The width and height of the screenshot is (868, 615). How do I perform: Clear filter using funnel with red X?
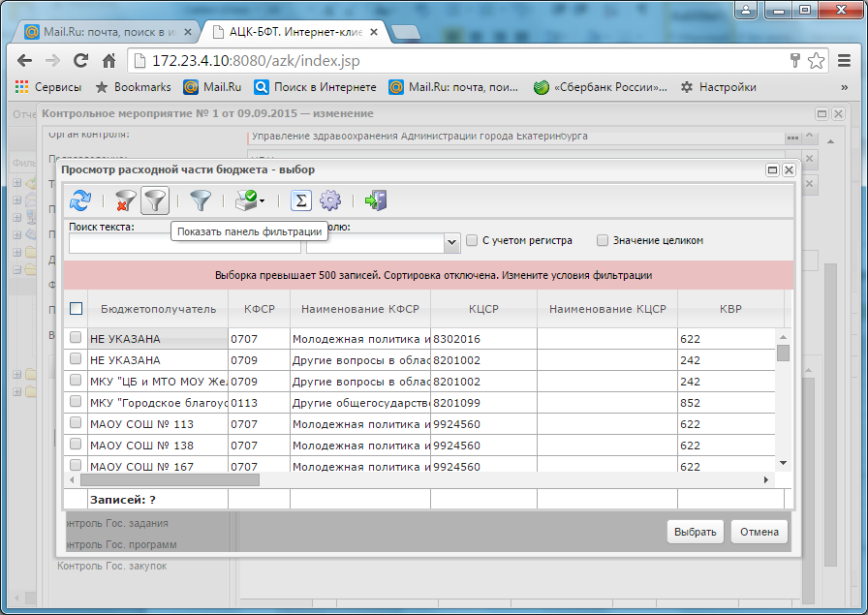pyautogui.click(x=125, y=200)
